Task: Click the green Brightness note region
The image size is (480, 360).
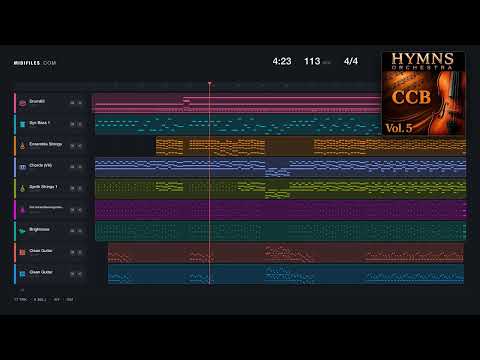Action: coord(281,231)
